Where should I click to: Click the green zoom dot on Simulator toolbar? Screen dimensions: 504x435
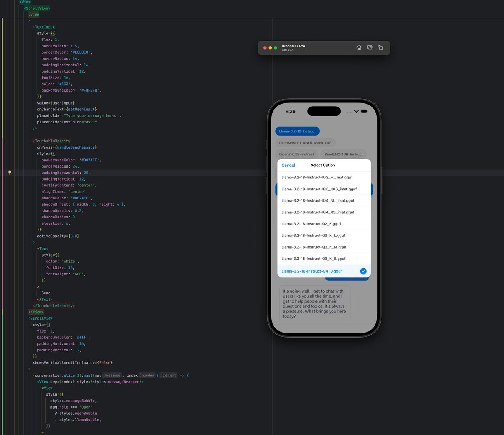(276, 48)
